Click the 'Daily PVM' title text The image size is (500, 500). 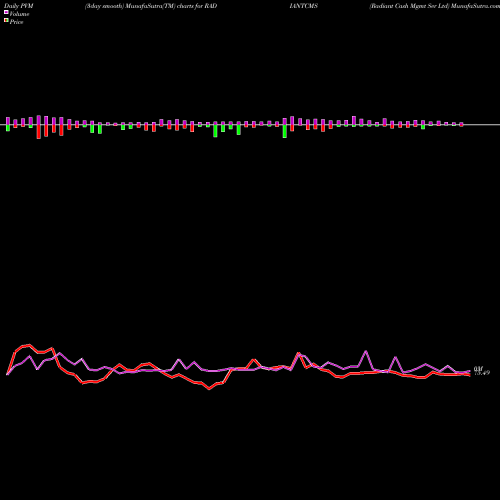[19, 6]
